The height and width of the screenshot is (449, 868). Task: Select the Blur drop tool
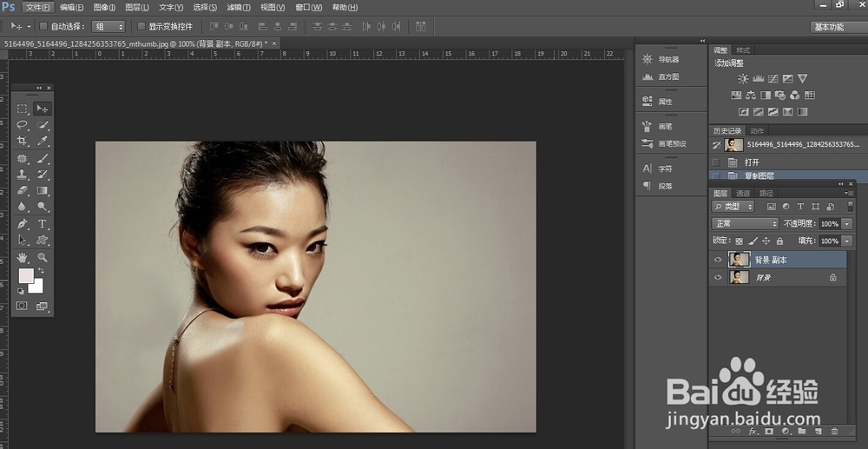tap(23, 207)
